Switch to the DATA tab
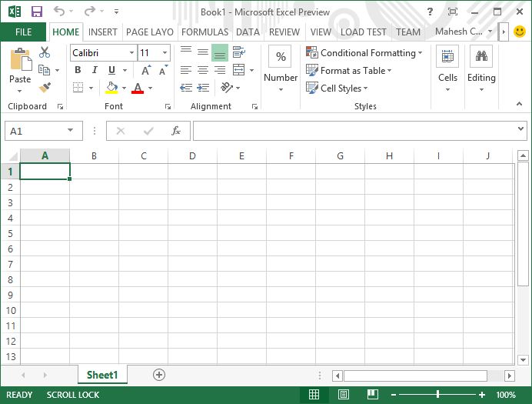The height and width of the screenshot is (404, 532). pos(248,32)
